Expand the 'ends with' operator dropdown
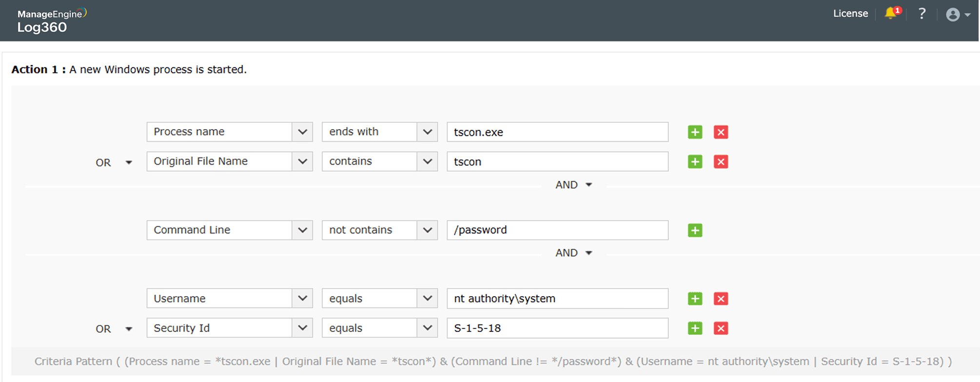The width and height of the screenshot is (980, 382). pyautogui.click(x=379, y=132)
